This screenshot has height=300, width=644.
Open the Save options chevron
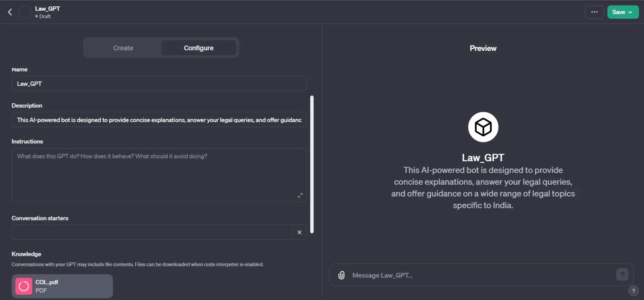(x=631, y=12)
